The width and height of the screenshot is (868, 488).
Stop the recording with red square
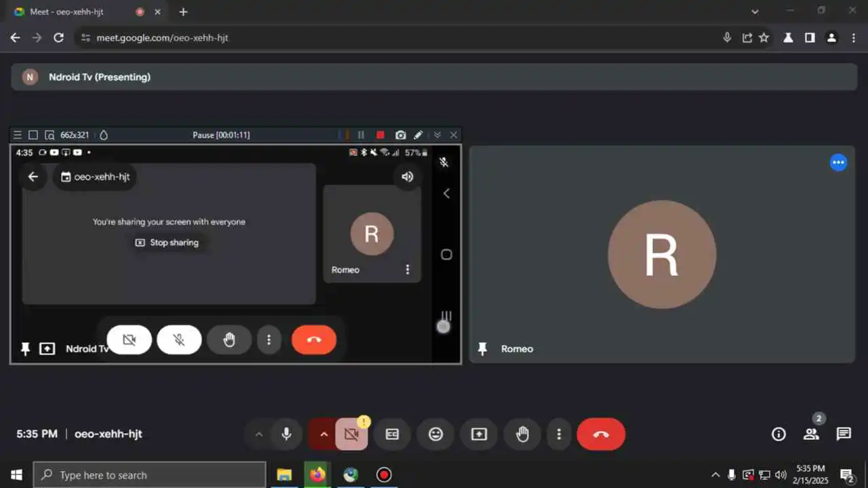click(x=380, y=135)
